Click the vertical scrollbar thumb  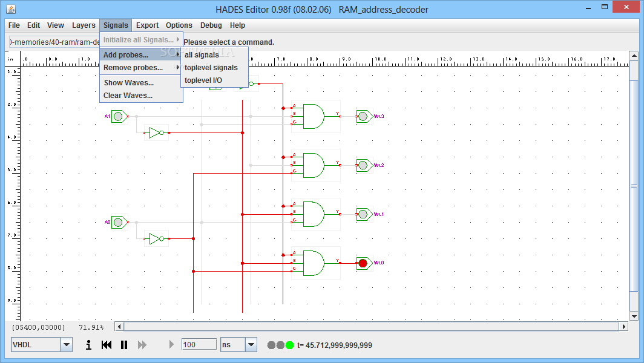[x=634, y=186]
